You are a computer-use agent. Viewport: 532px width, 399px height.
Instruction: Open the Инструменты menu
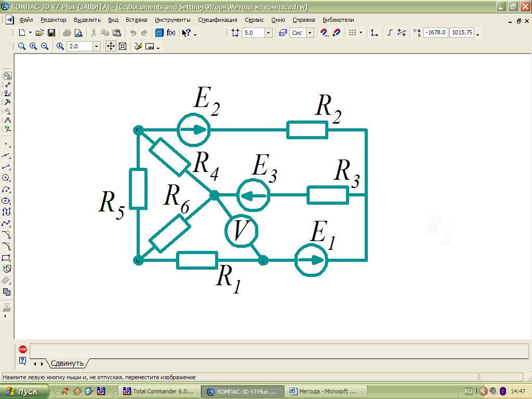172,20
